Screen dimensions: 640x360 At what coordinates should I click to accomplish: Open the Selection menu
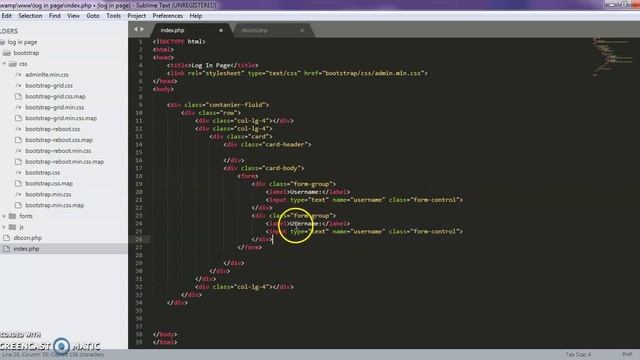[x=30, y=16]
